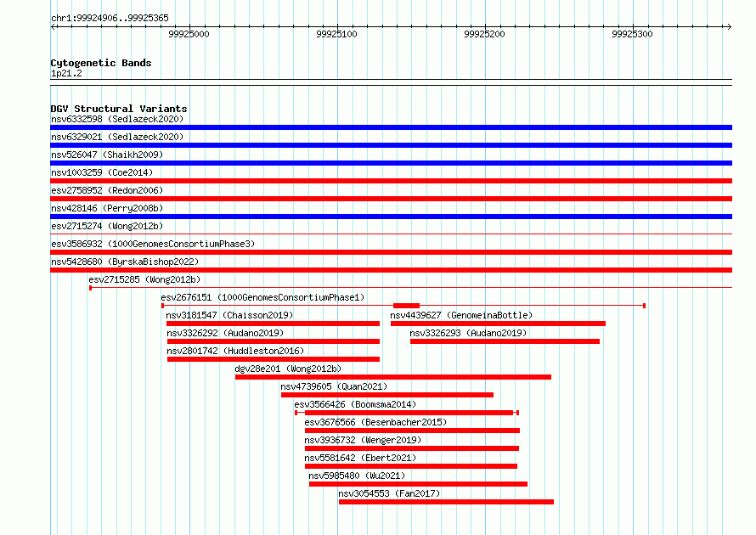Select the red bar under nsv3326293
Viewport: 756px width, 535px height.
(x=505, y=341)
